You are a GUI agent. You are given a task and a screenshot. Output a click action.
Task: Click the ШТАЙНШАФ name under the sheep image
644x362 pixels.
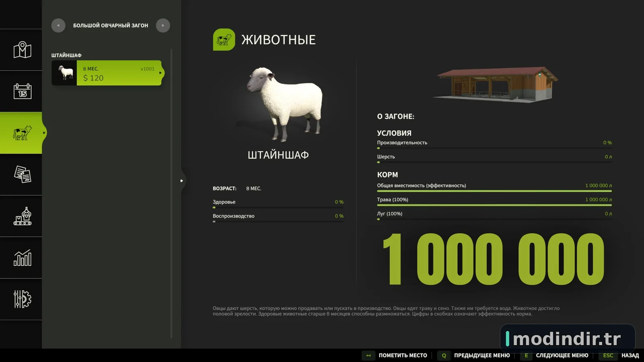[278, 155]
